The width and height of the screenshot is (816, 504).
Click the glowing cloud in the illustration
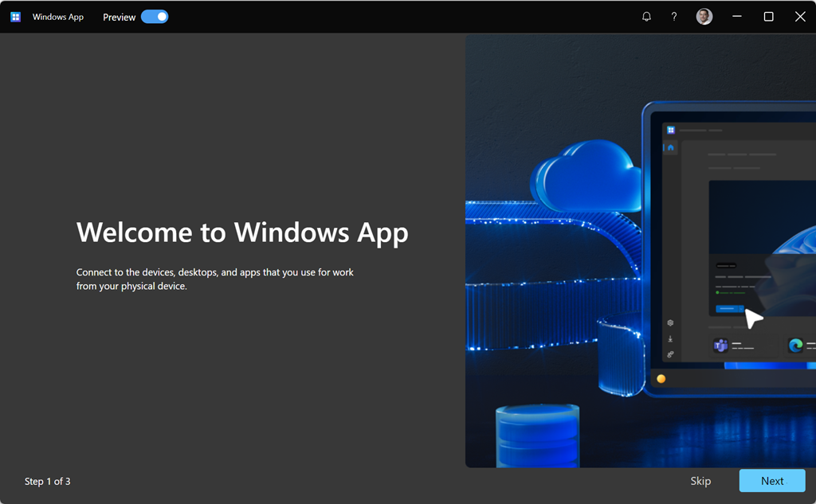pyautogui.click(x=586, y=177)
